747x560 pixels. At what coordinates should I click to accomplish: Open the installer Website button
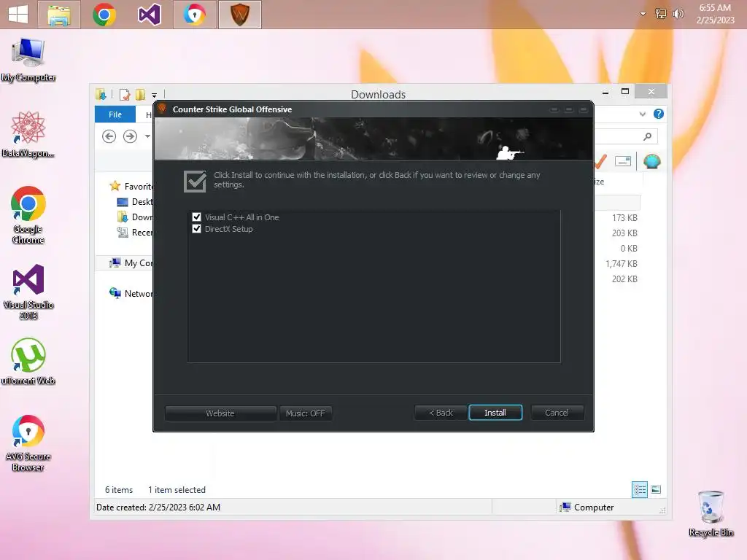(x=220, y=413)
